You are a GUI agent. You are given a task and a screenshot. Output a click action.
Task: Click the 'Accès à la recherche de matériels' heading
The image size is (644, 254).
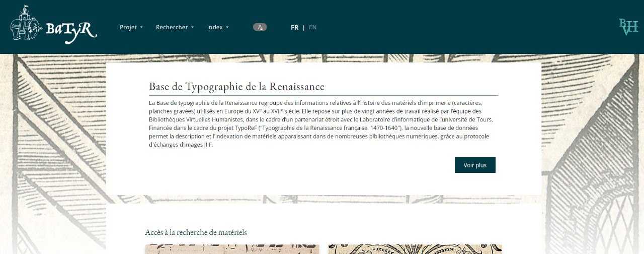click(x=196, y=232)
